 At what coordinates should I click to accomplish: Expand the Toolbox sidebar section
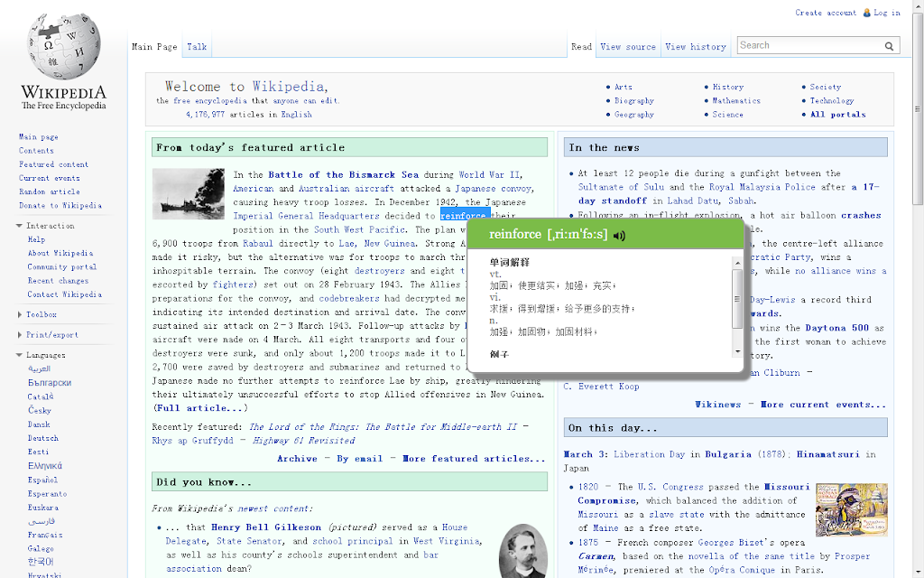click(20, 314)
